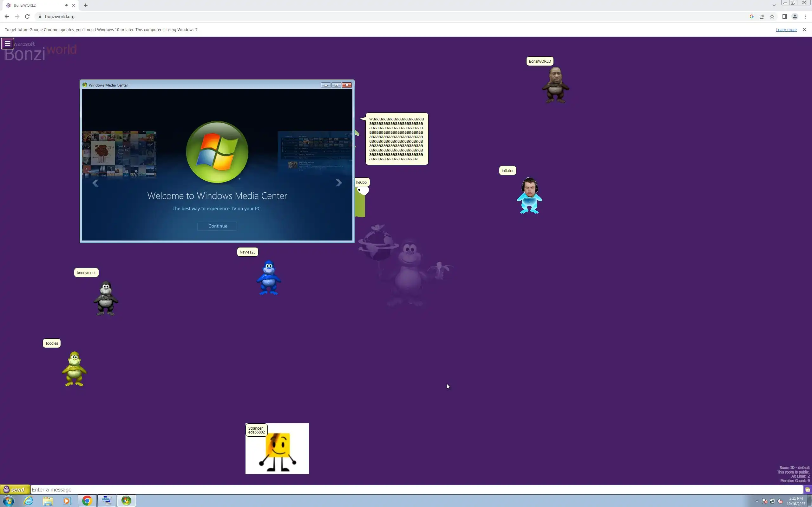
Task: Open the BonziWORLD hamburger menu
Action: pos(7,43)
